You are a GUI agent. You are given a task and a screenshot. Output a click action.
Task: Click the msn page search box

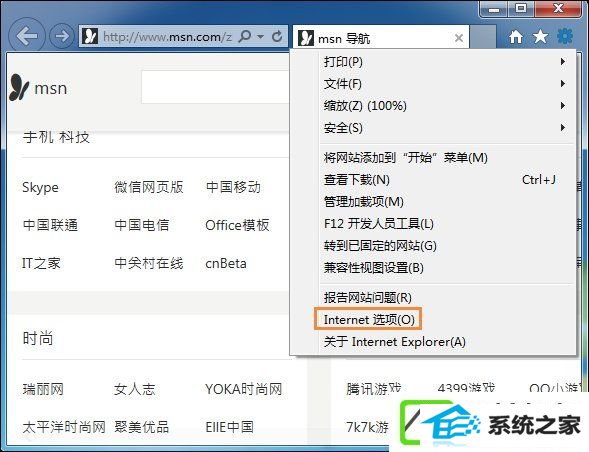(216, 87)
